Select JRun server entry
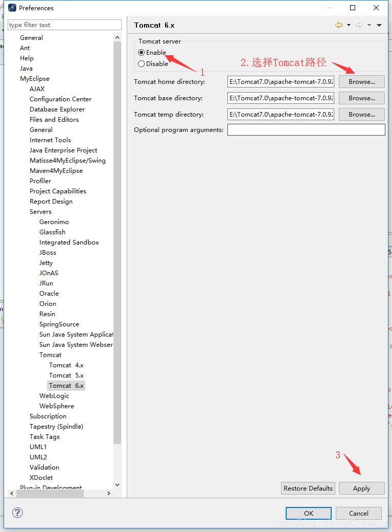Viewport: 392px width, 532px height. point(46,283)
